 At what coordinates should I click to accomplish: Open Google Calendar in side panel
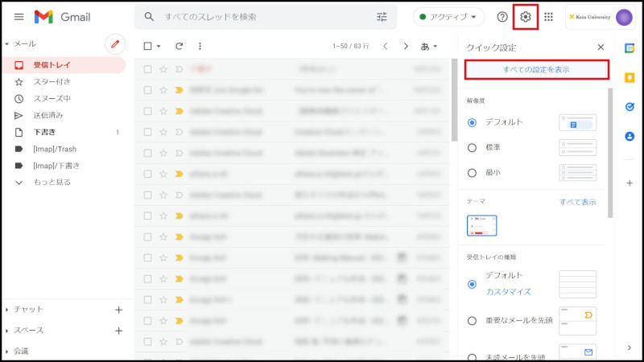pos(630,48)
